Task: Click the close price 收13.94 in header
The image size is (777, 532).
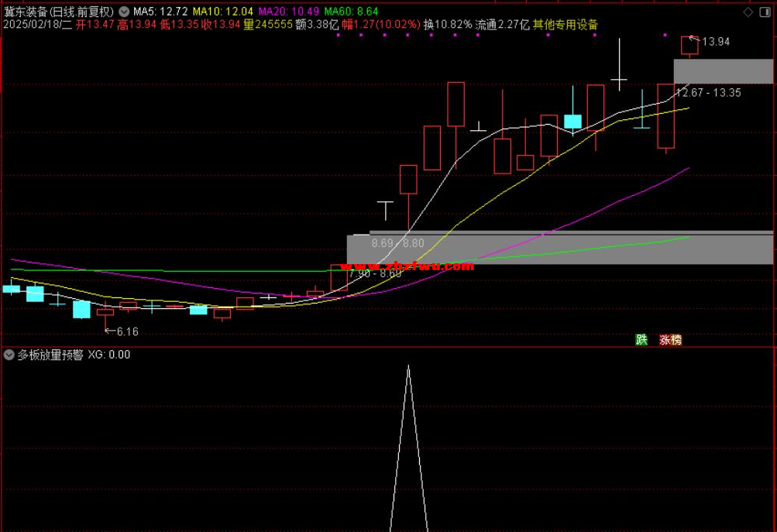Action: click(221, 25)
